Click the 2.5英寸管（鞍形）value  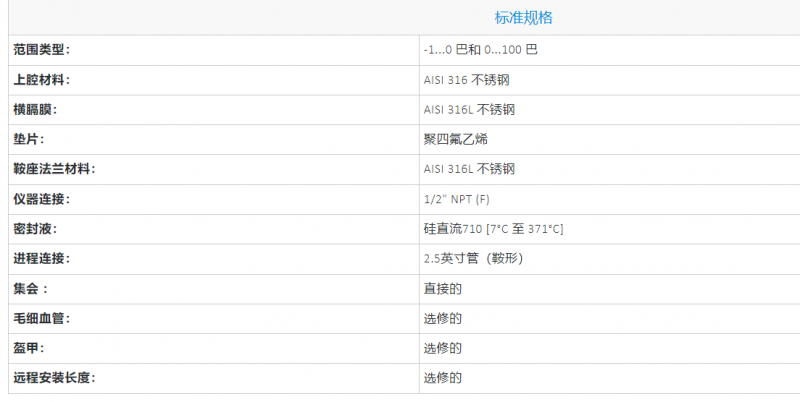(474, 259)
